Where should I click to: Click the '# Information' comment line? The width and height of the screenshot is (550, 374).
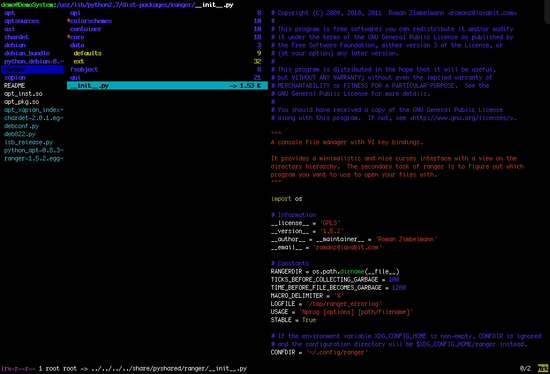click(294, 215)
